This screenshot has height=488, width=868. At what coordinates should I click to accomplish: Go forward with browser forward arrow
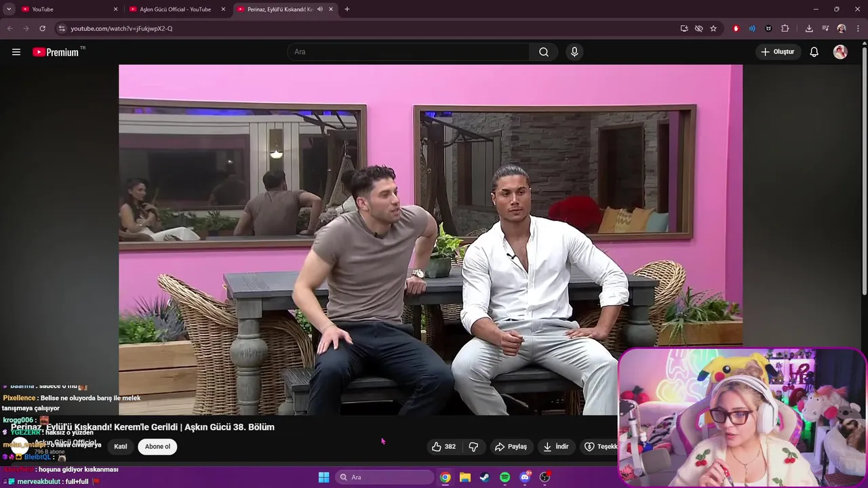[26, 28]
